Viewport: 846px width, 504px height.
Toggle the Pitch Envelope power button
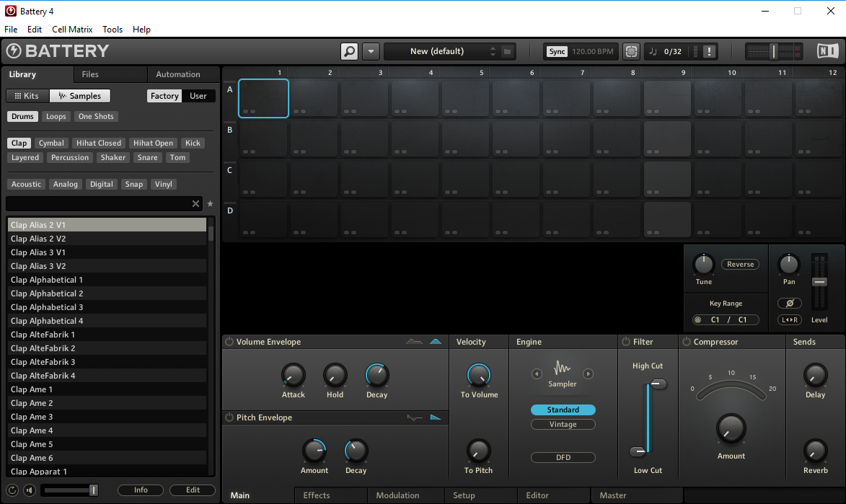coord(229,417)
